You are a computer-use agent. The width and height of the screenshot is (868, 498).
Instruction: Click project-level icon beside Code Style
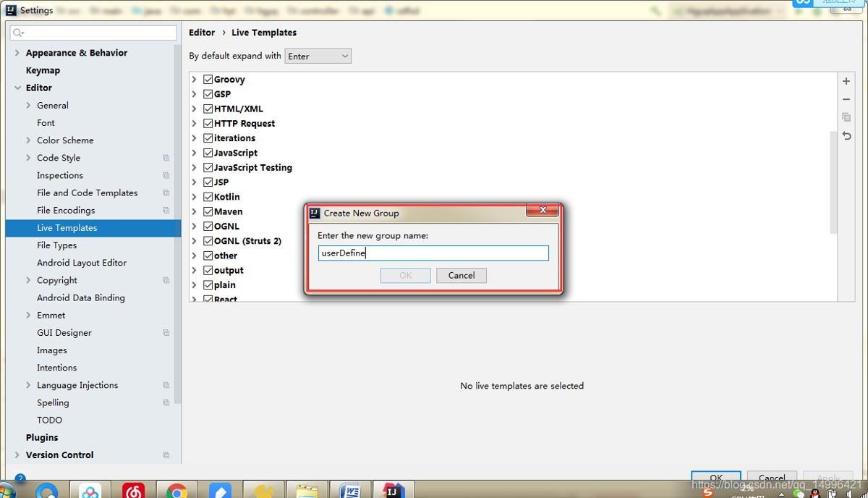click(166, 158)
